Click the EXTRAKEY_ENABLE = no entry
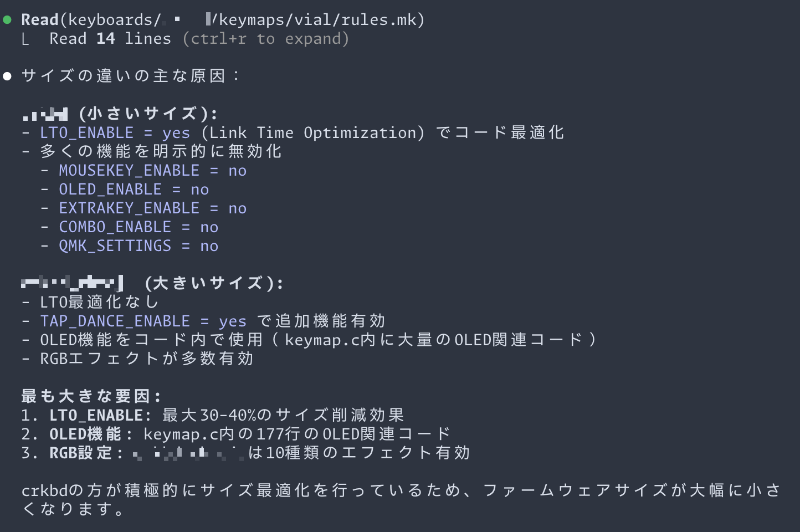This screenshot has width=800, height=532. pyautogui.click(x=153, y=208)
